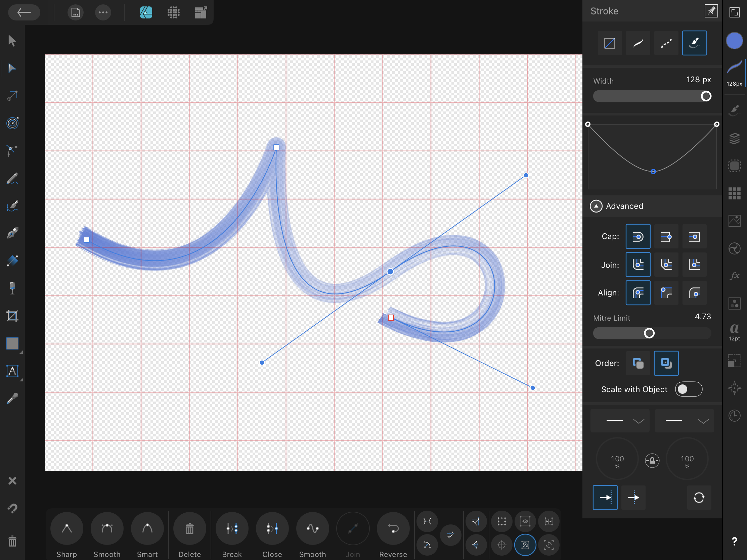747x560 pixels.
Task: Select the Rectangle shape tool
Action: coord(12,344)
